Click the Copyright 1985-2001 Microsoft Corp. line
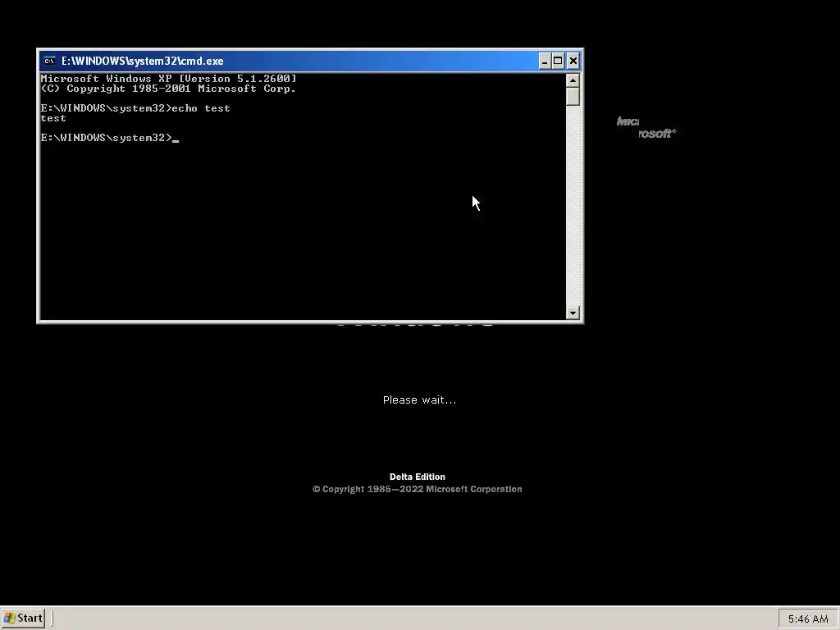Viewport: 840px width, 630px height. point(169,89)
